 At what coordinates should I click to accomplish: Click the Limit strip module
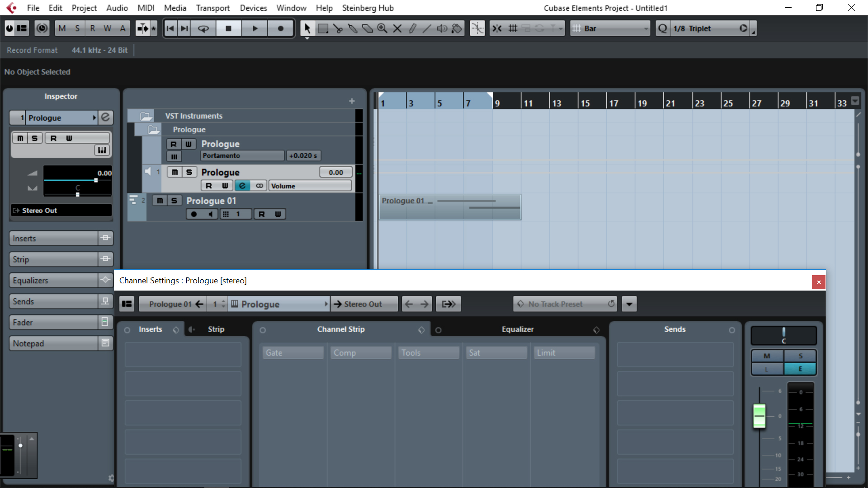(564, 353)
